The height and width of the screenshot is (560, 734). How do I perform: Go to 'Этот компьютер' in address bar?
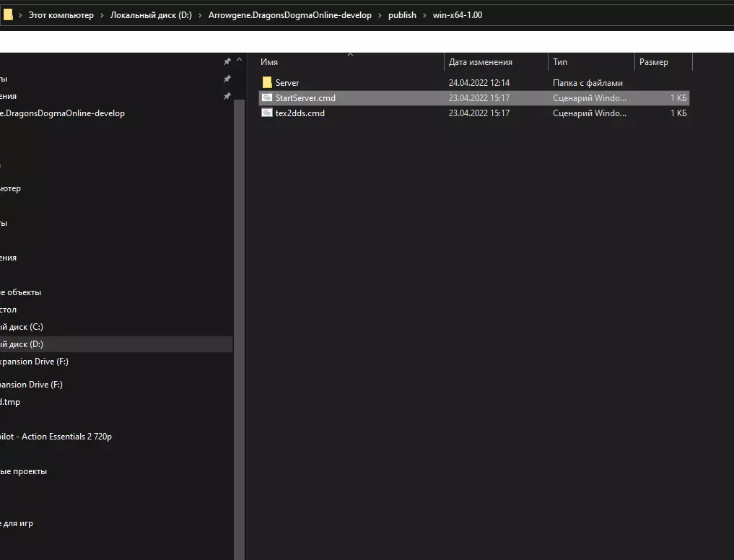click(x=61, y=15)
